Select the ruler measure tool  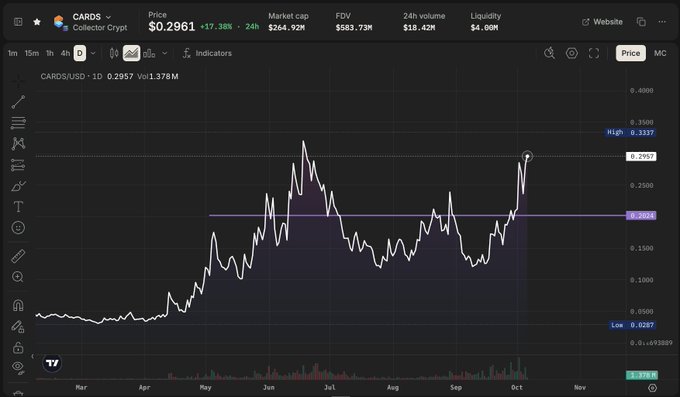pyautogui.click(x=18, y=256)
